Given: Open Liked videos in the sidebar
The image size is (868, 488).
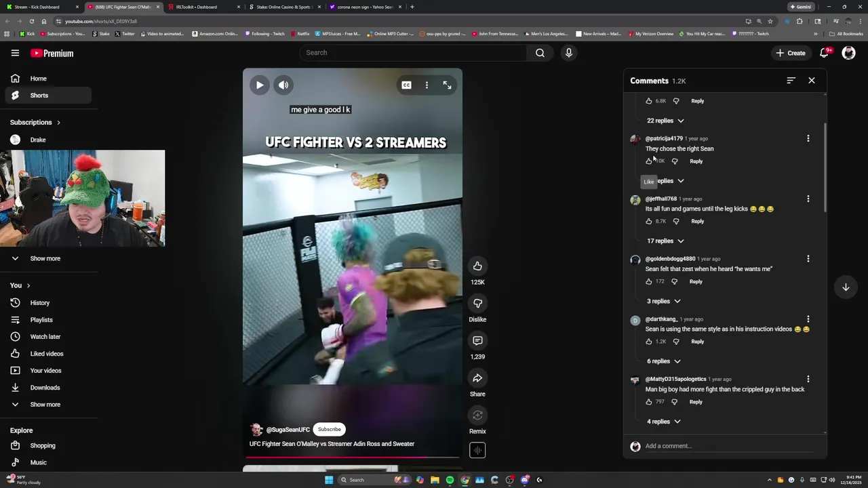Looking at the screenshot, I should click(x=48, y=354).
